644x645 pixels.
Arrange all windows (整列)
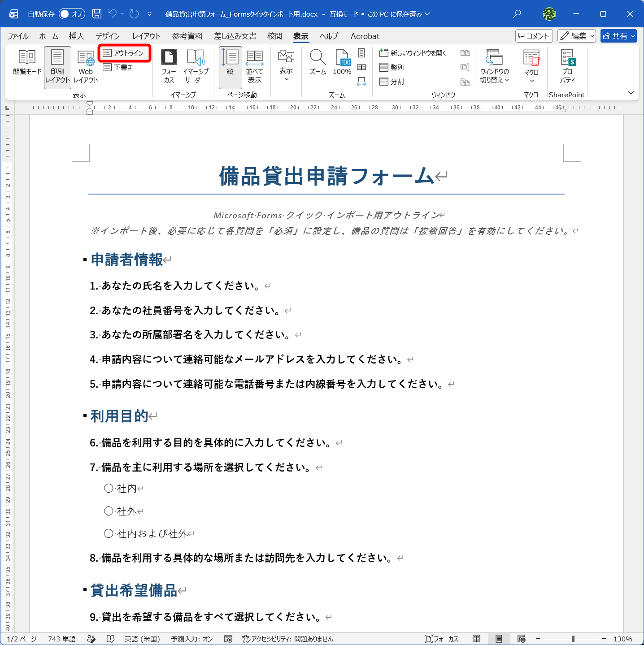coord(392,67)
